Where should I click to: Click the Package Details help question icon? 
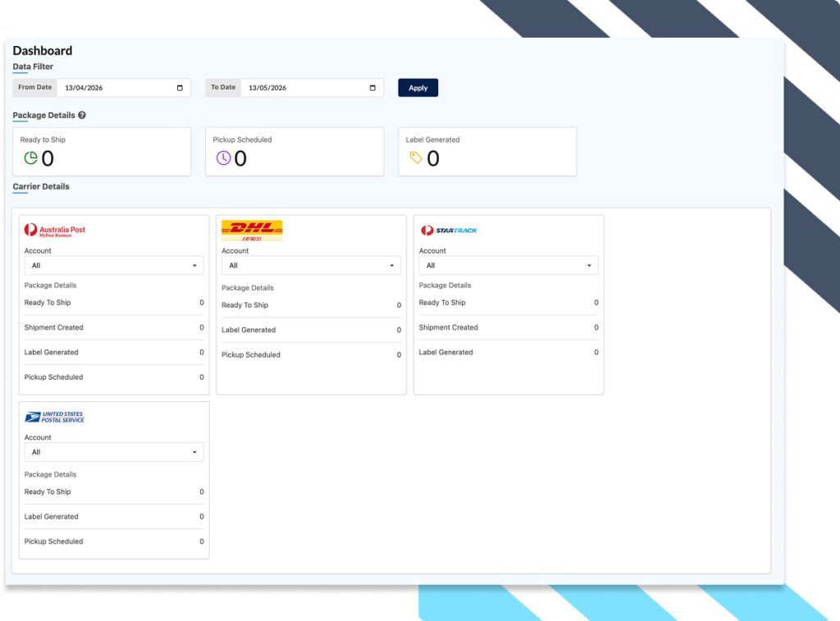click(82, 115)
